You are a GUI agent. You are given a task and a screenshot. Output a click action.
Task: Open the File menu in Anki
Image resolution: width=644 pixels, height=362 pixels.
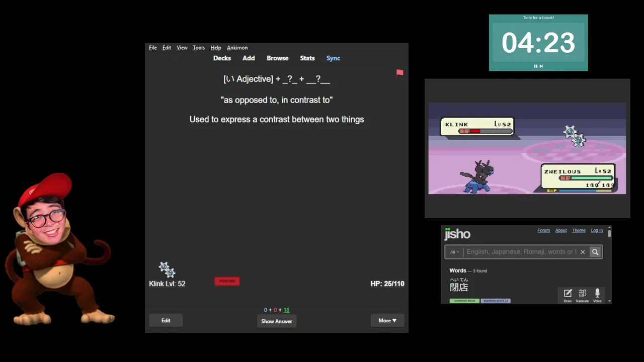click(153, 48)
